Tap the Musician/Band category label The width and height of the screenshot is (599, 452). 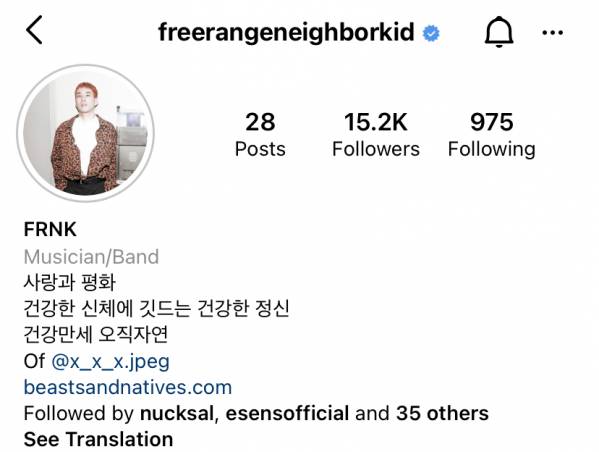[x=91, y=257]
